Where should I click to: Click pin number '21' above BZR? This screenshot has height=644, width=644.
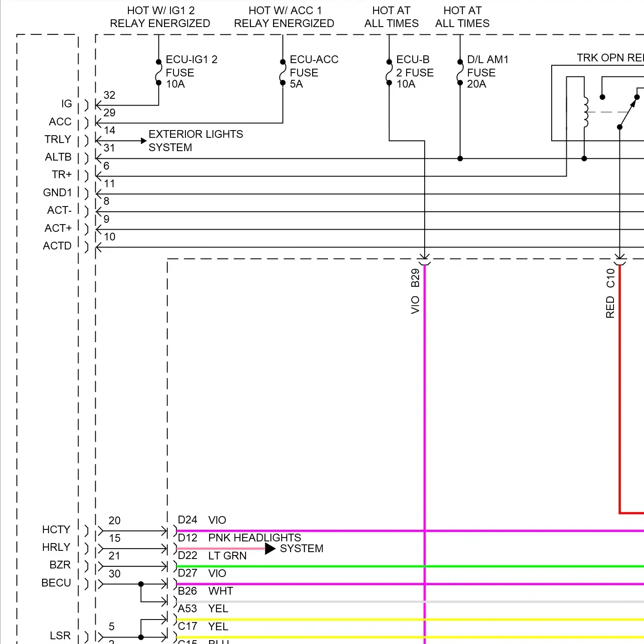pos(115,556)
